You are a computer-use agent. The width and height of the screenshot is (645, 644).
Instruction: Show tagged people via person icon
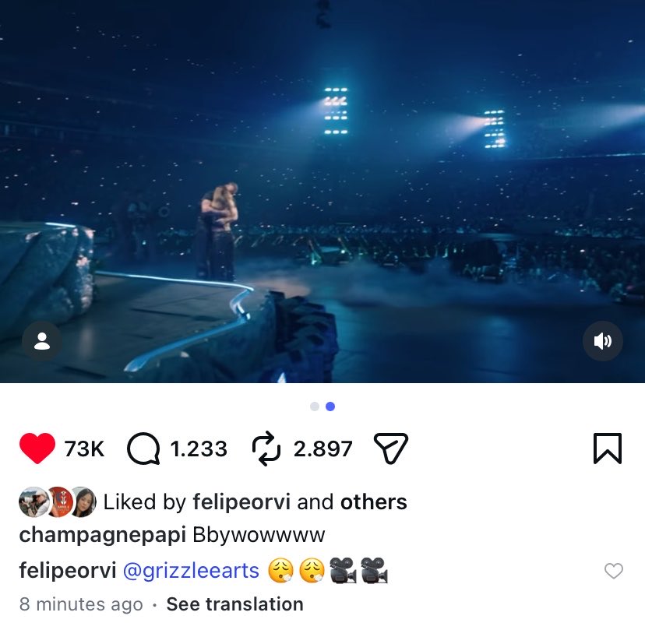[x=42, y=341]
